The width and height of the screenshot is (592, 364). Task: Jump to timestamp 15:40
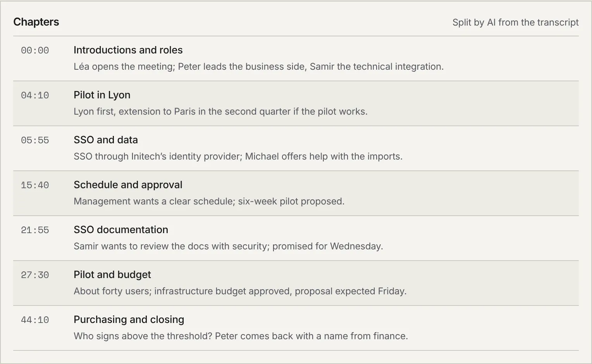coord(35,185)
